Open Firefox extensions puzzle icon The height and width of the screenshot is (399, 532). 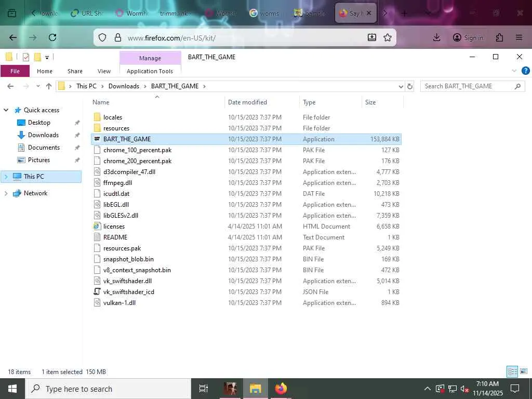[499, 37]
